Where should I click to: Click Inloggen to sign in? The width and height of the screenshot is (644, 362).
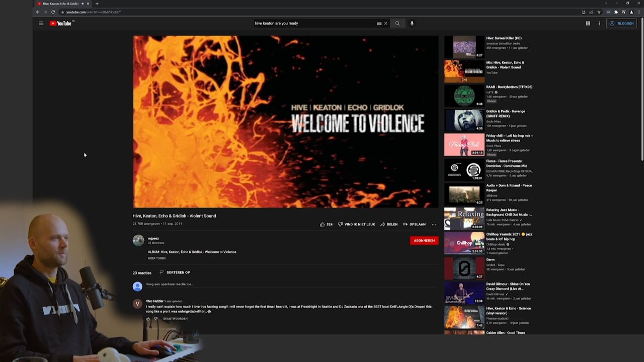pos(621,23)
